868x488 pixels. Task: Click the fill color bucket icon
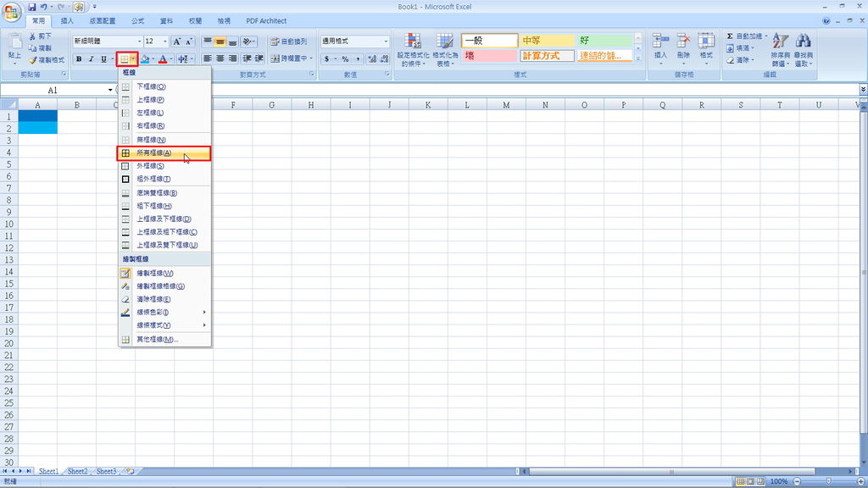click(145, 58)
